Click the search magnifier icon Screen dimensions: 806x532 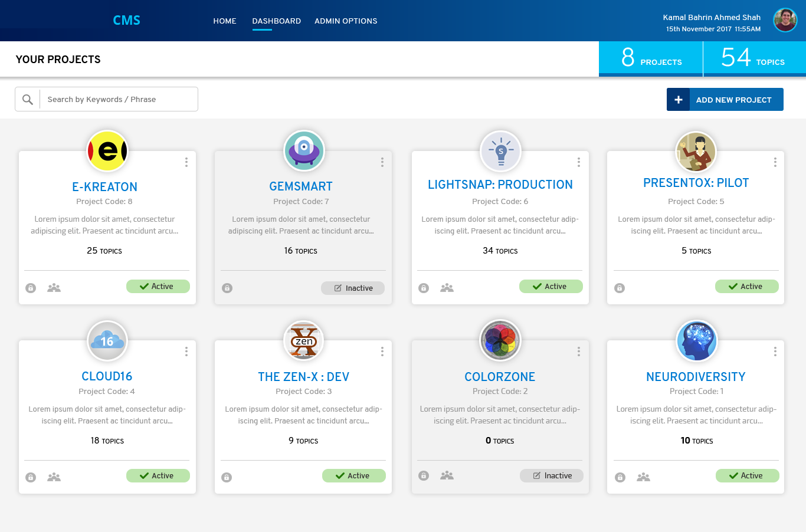click(27, 100)
